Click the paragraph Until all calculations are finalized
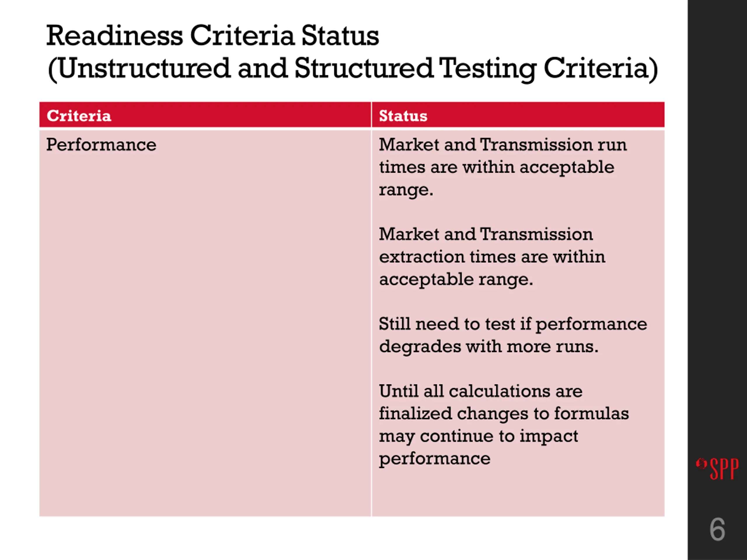Screen dimensions: 747x560 tap(504, 425)
